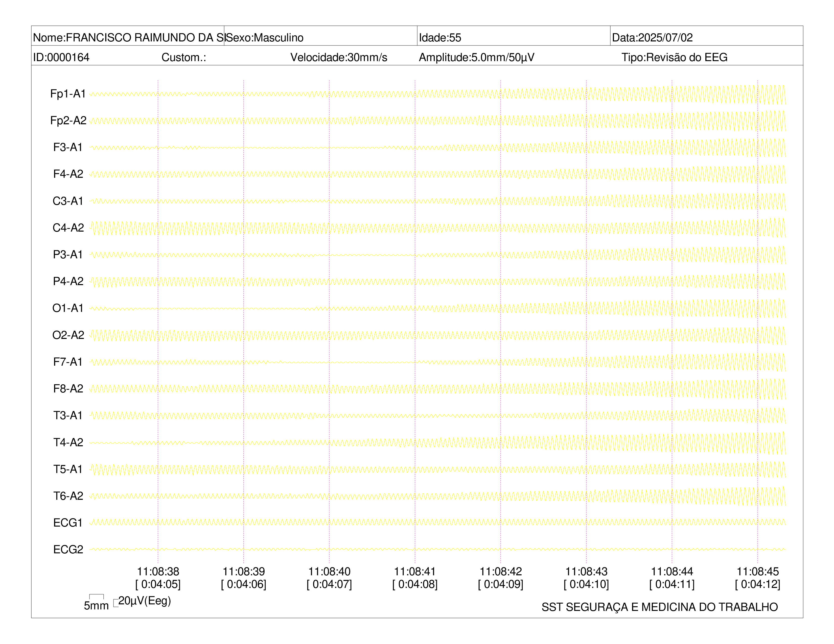This screenshot has height=644, width=834.
Task: Select the '20µV(Eeg)' calibration label
Action: (145, 601)
